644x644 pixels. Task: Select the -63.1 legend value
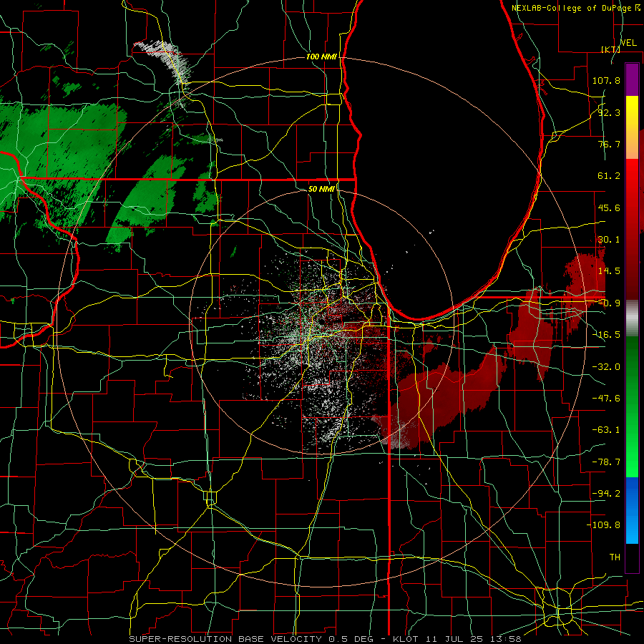(x=606, y=430)
